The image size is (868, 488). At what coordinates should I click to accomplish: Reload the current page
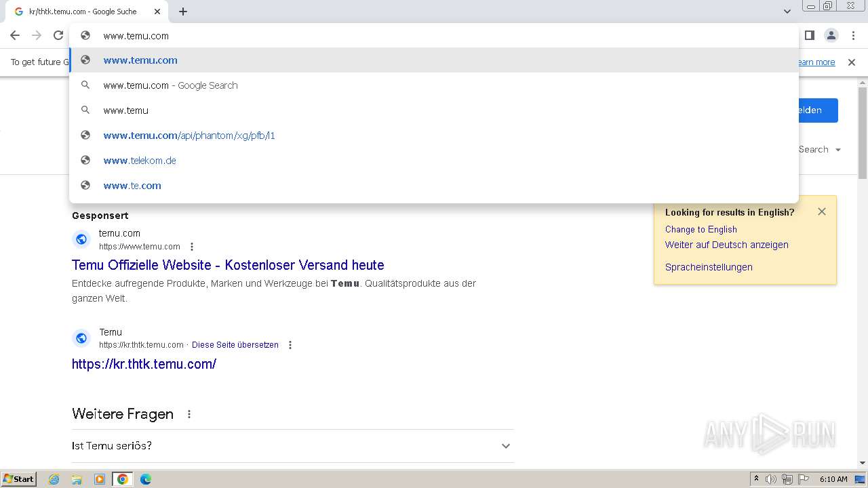coord(58,35)
